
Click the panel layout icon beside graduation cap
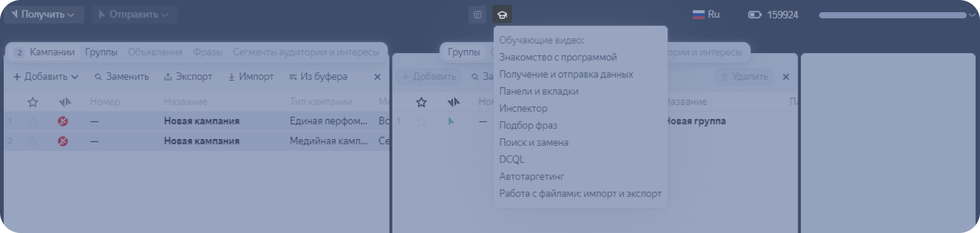point(477,15)
